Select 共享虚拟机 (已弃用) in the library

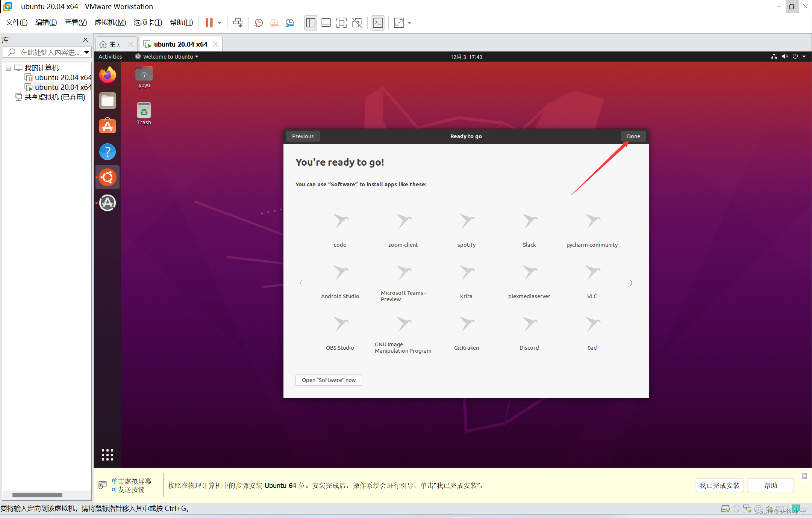click(50, 97)
